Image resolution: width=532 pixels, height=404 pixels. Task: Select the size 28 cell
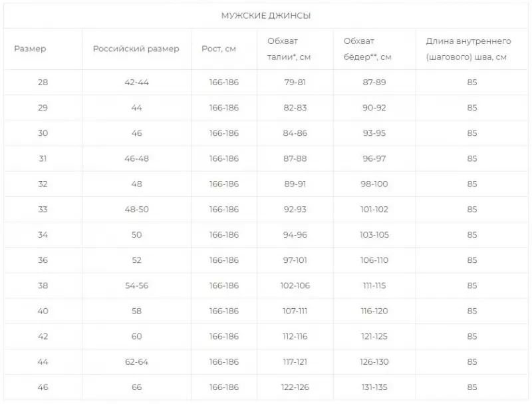coord(43,83)
